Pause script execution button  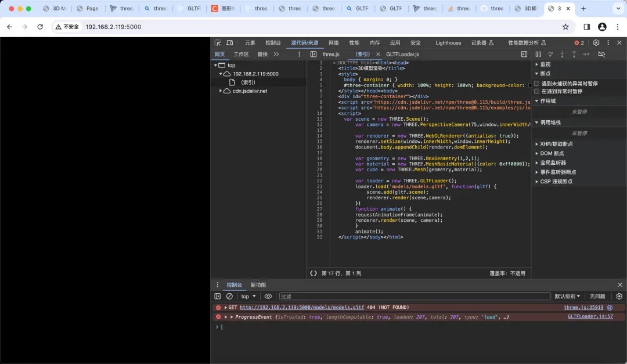(538, 54)
